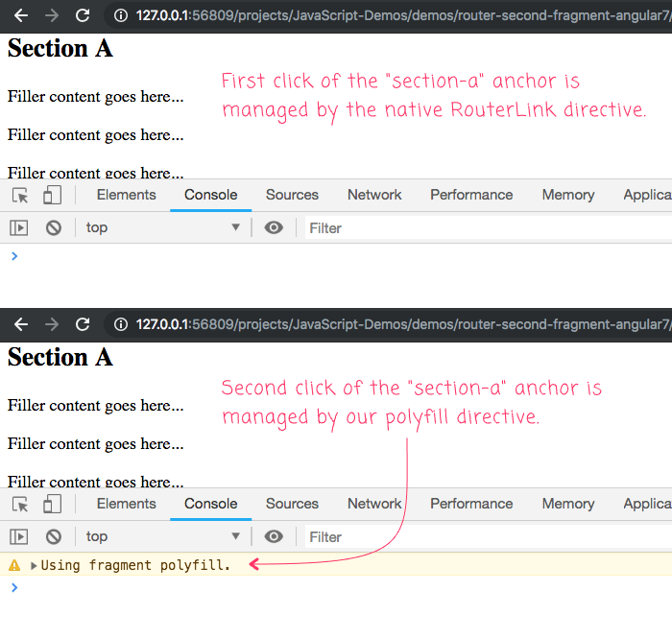Click the warning triangle icon in console
The height and width of the screenshot is (638, 672).
(14, 565)
